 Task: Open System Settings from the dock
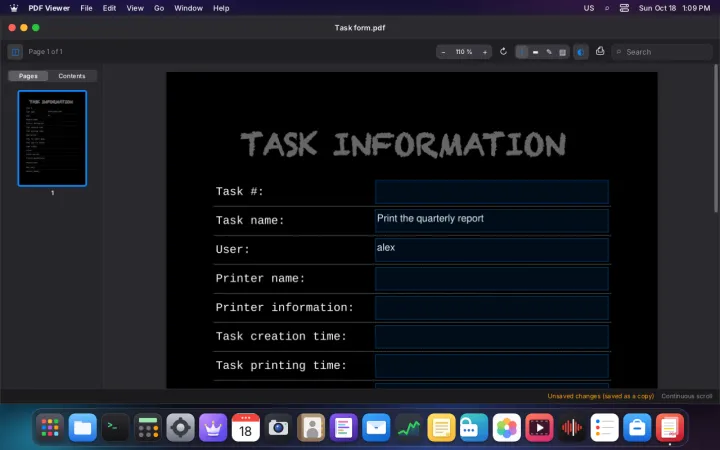click(180, 428)
